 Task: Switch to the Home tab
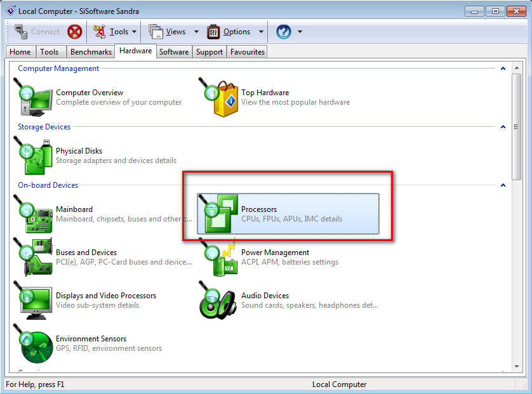(20, 52)
